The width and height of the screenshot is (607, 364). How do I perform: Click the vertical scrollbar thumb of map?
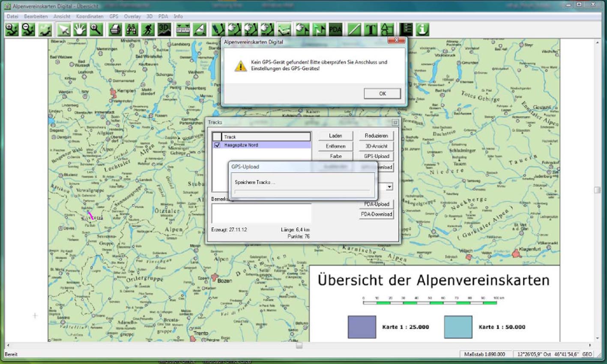pyautogui.click(x=597, y=190)
